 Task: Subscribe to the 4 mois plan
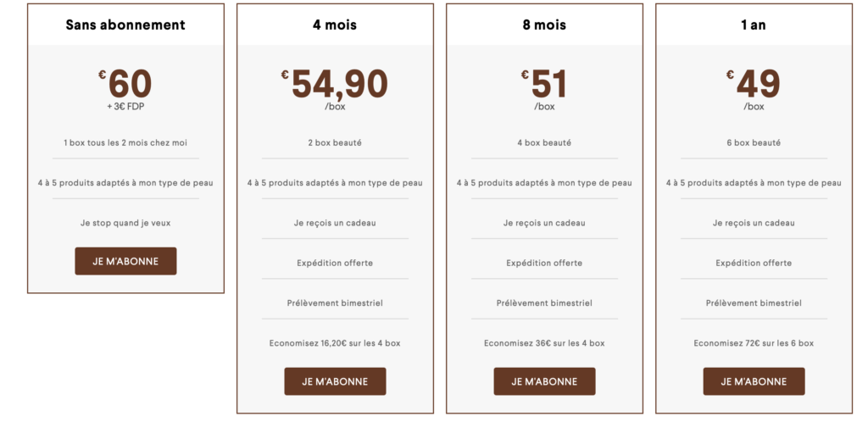point(335,381)
